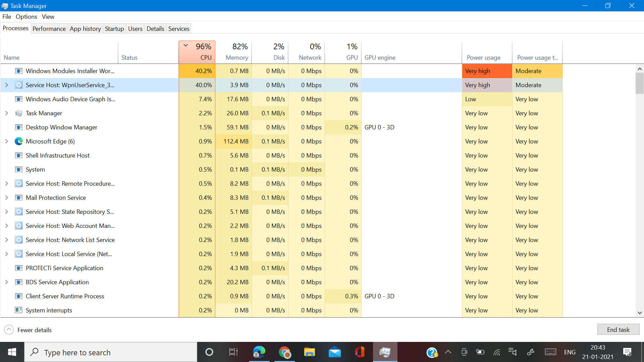Switch to the App history tab

(85, 29)
